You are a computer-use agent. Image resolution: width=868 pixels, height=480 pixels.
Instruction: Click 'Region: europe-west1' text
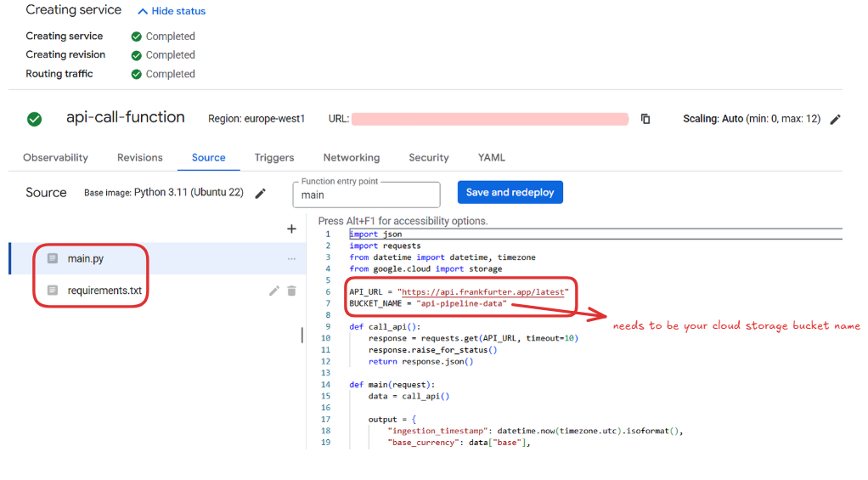coord(256,119)
